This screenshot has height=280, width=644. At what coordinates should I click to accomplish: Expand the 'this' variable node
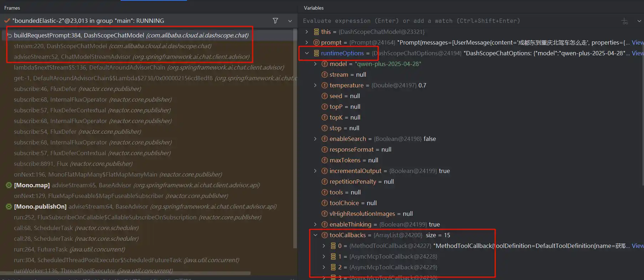click(x=307, y=32)
